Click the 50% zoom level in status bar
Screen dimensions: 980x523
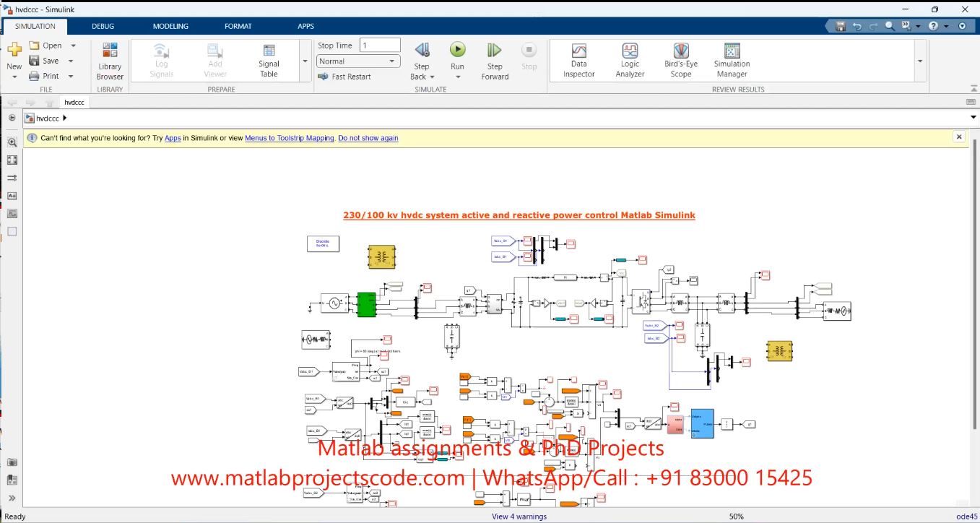pyautogui.click(x=737, y=516)
